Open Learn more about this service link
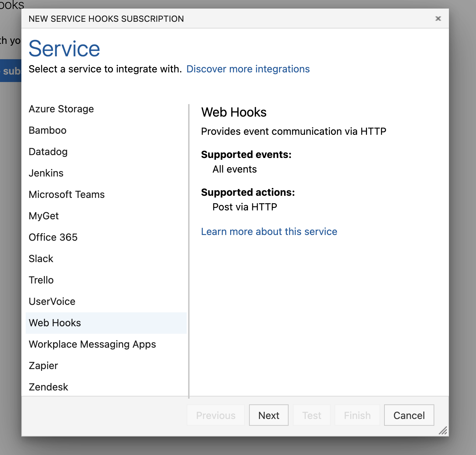The image size is (476, 455). (269, 231)
